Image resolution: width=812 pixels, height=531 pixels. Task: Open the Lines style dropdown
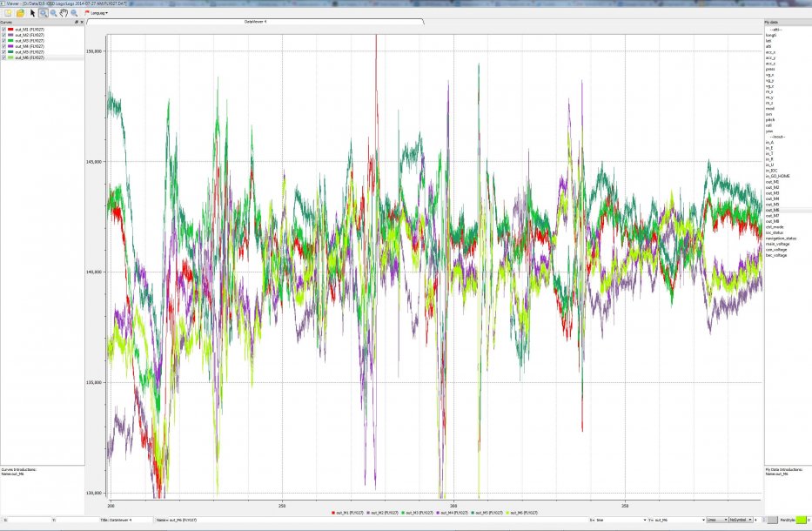(716, 520)
